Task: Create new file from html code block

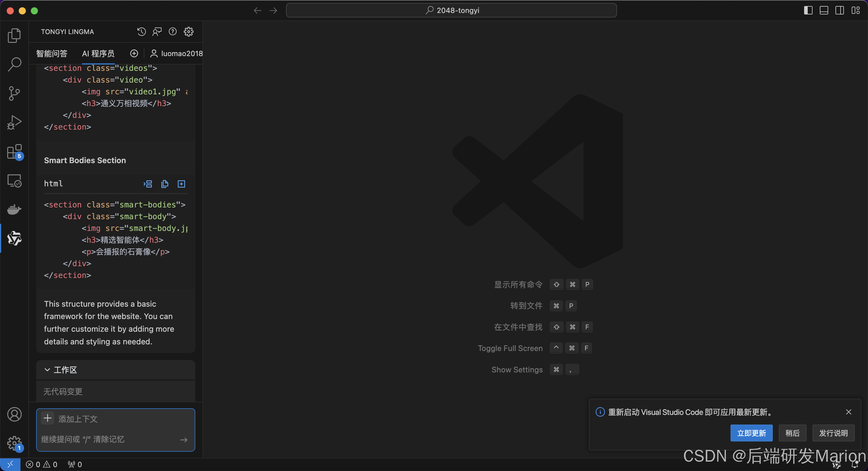Action: click(181, 184)
